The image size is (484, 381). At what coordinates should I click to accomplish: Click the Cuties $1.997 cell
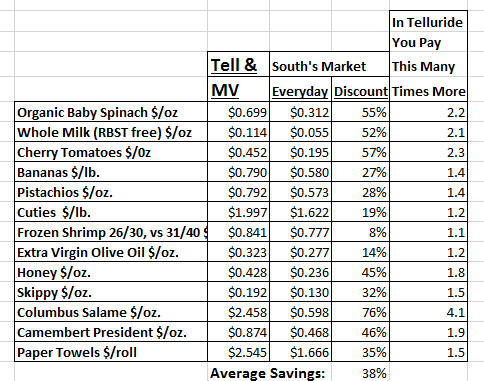click(238, 212)
